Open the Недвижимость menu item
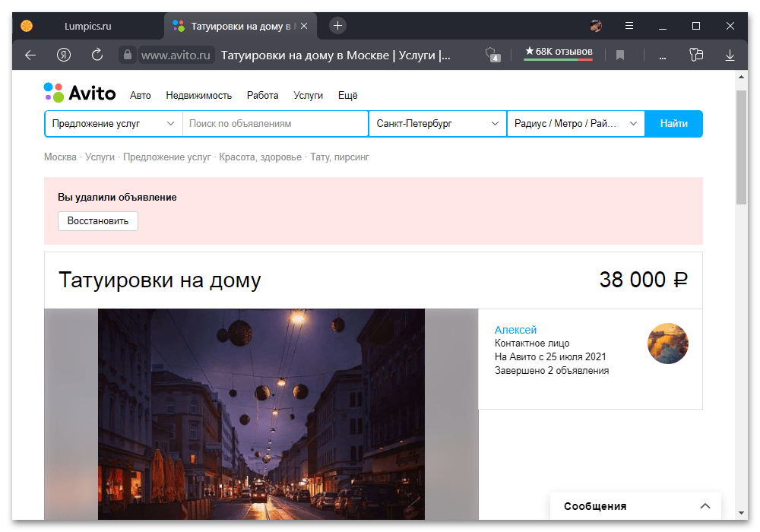This screenshot has width=760, height=532. tap(198, 96)
